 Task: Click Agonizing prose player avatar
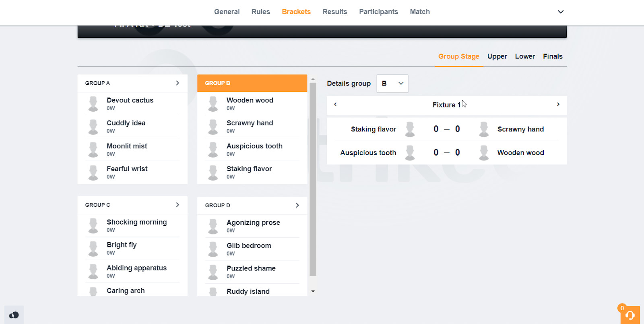213,226
